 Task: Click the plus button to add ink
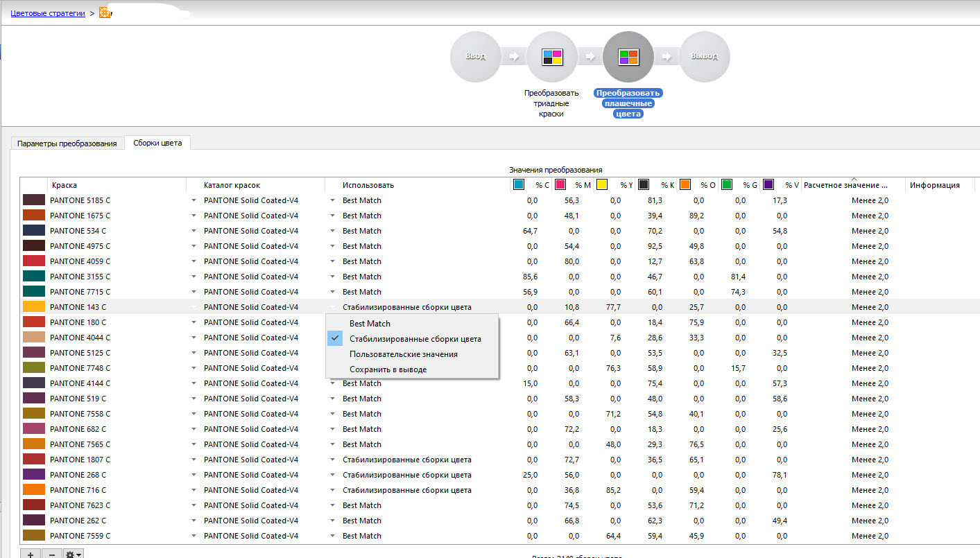(31, 554)
